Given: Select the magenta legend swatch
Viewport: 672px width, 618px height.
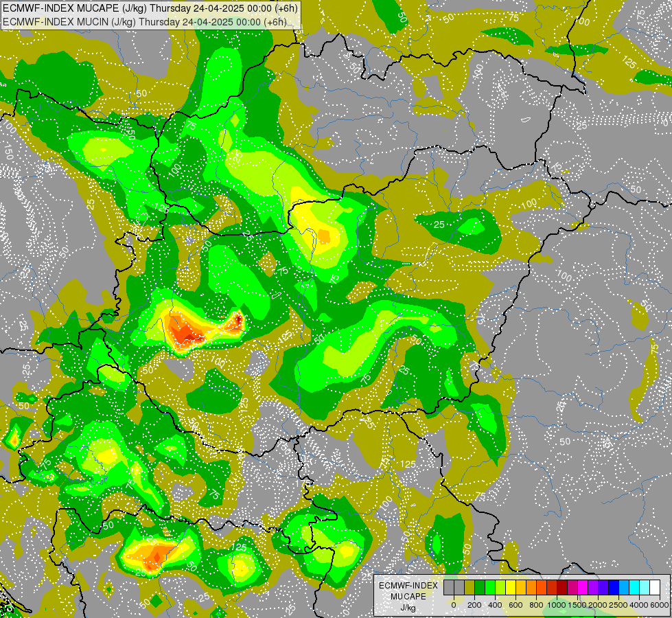Looking at the screenshot, I should (583, 588).
